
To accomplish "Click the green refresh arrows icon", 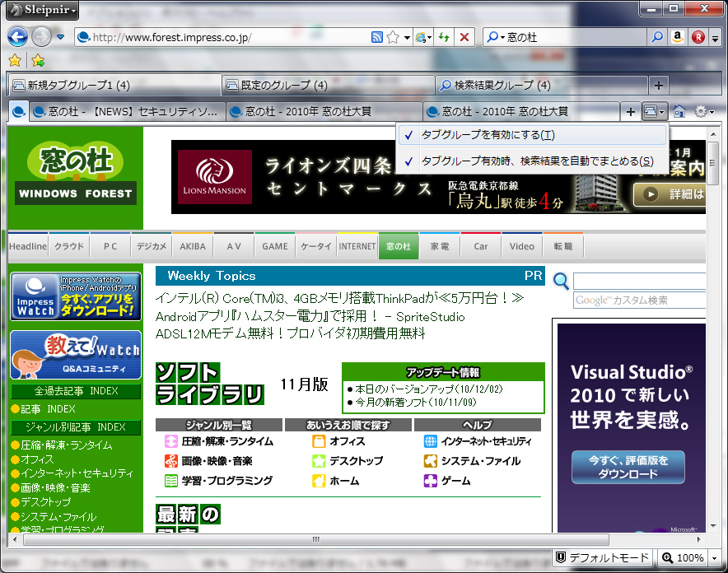I will tap(445, 37).
